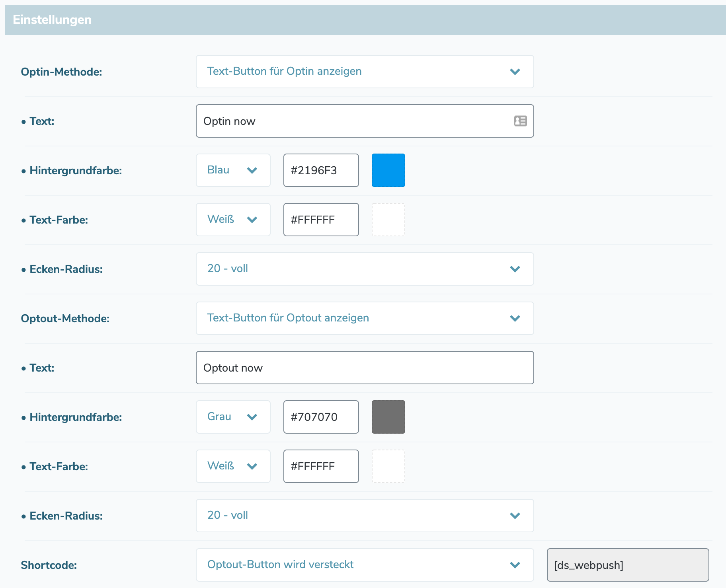Expand the Optout Ecken-Radius dropdown
The width and height of the screenshot is (726, 588).
click(x=364, y=516)
